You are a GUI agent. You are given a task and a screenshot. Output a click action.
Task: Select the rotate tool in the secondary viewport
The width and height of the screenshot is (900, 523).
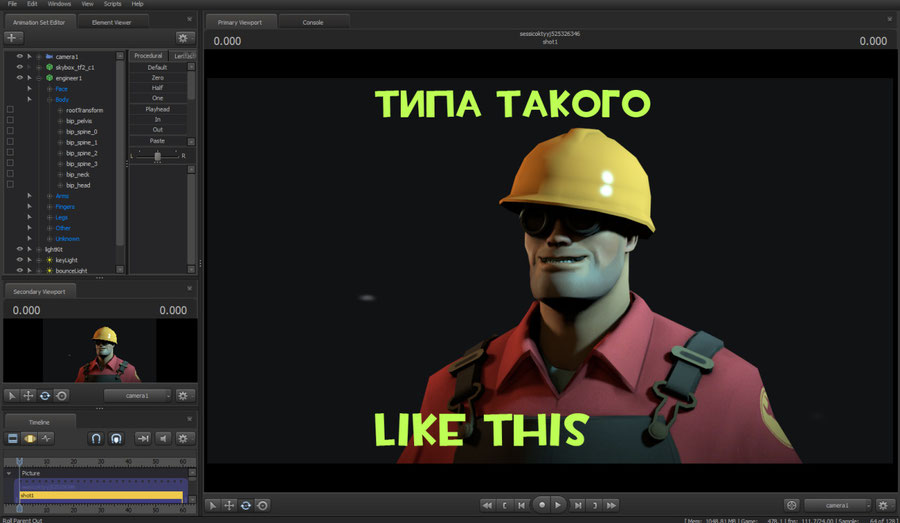45,395
